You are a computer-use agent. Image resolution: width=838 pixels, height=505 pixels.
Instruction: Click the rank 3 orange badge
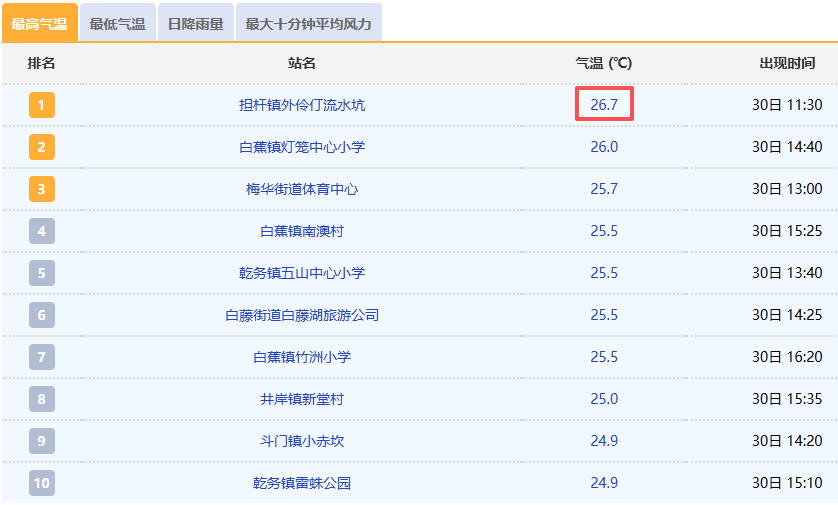[42, 189]
